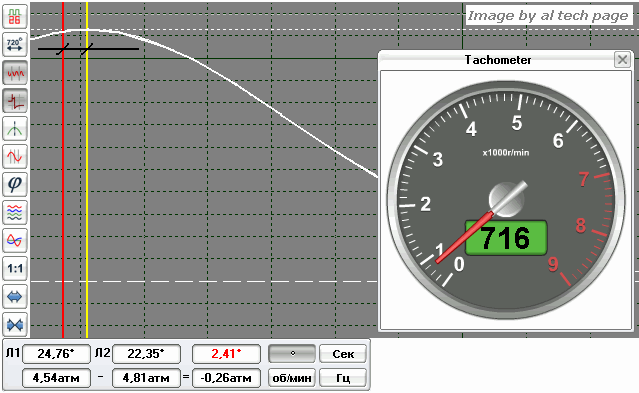Select the Л1 angle field 24,76°
The height and width of the screenshot is (393, 639).
[x=56, y=353]
